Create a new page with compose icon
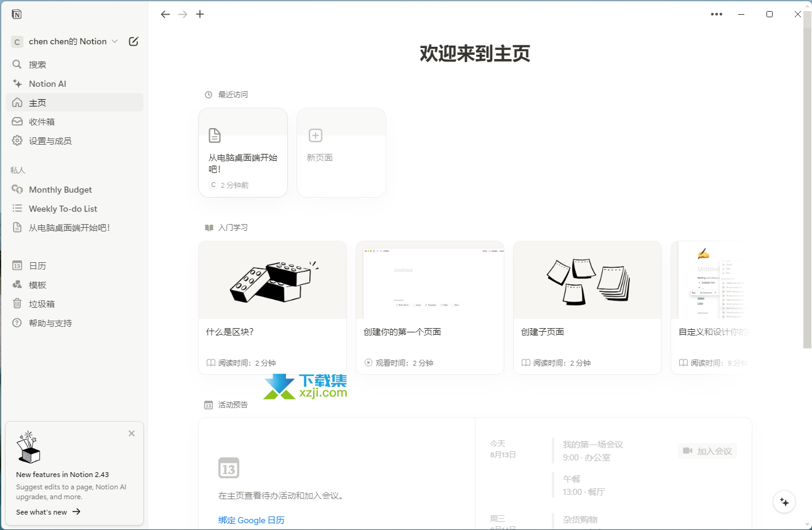 tap(133, 41)
